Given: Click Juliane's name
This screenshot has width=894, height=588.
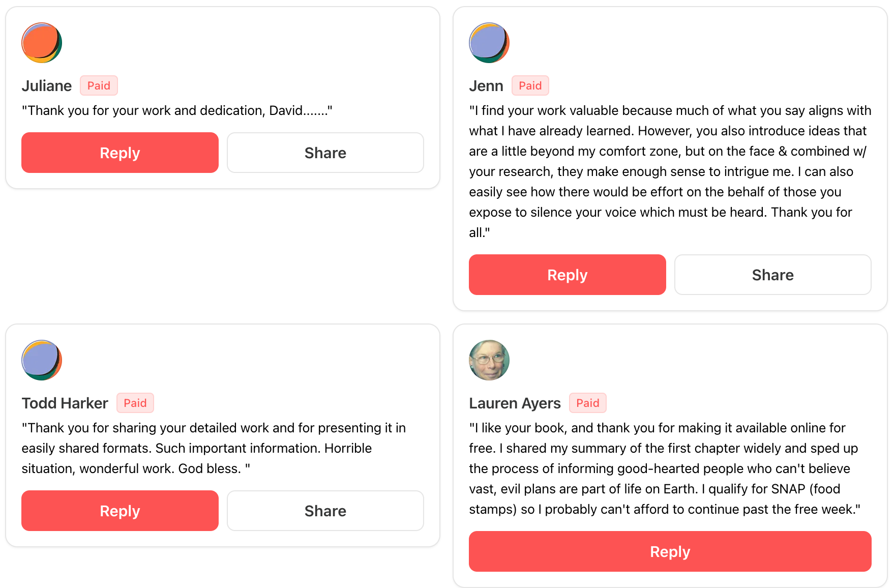Looking at the screenshot, I should 47,86.
